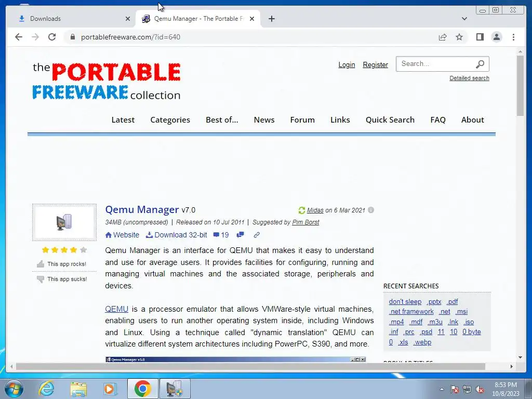Open the FAQ page
The height and width of the screenshot is (399, 532).
(437, 120)
